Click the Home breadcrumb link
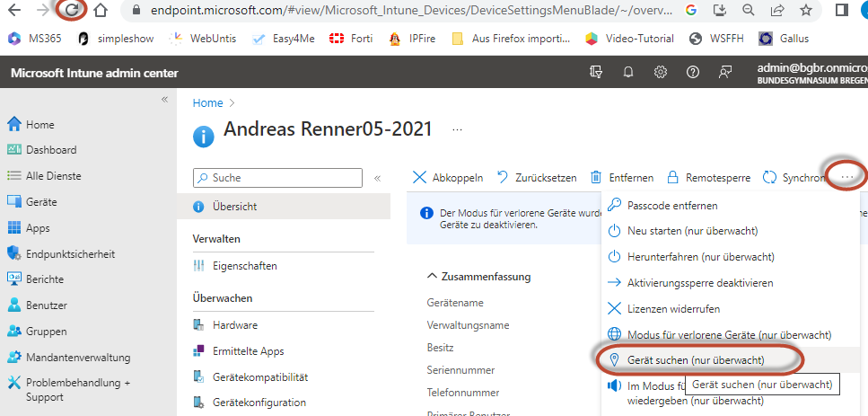This screenshot has width=868, height=416. point(207,103)
